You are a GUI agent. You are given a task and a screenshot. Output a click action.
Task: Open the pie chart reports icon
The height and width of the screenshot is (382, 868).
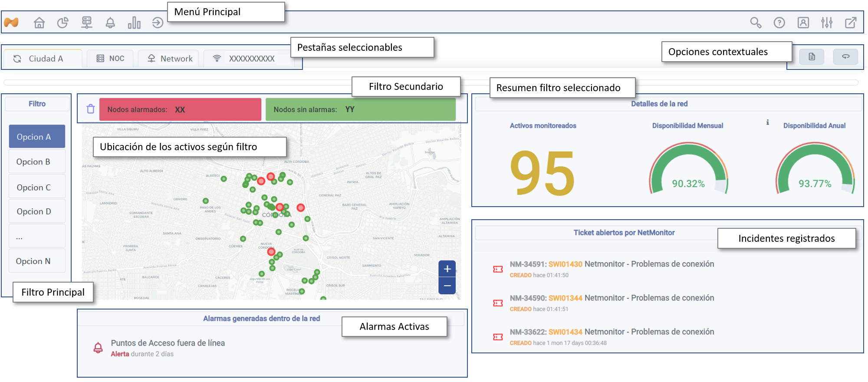click(x=63, y=23)
